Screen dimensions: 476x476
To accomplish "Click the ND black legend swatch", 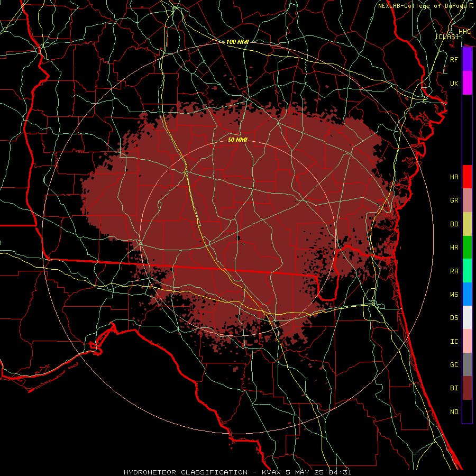I will click(467, 411).
